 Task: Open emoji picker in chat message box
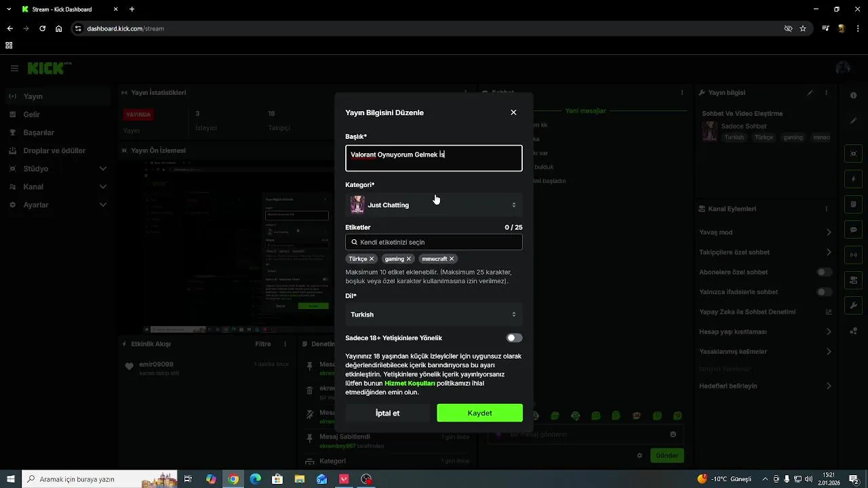click(673, 434)
